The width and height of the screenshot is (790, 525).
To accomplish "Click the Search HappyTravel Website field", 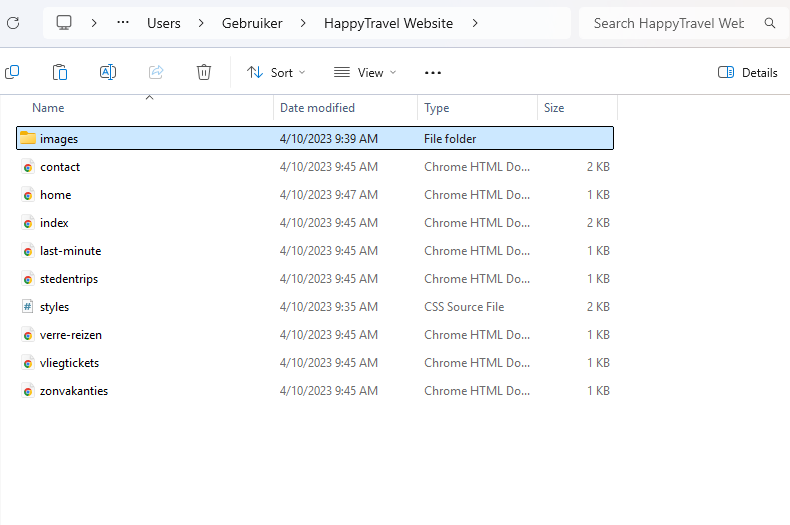I will pyautogui.click(x=668, y=22).
